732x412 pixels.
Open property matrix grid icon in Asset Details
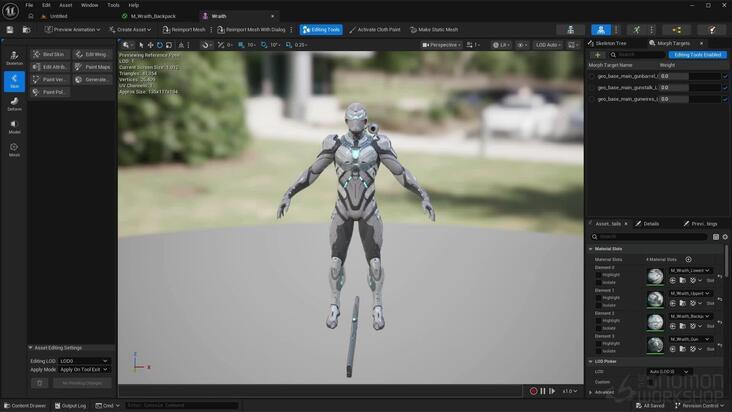(x=716, y=237)
